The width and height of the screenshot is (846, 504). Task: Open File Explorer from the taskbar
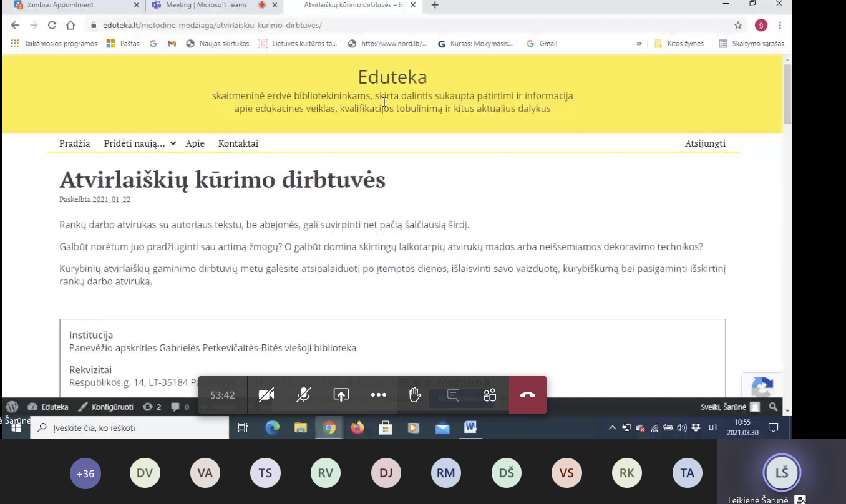pyautogui.click(x=301, y=428)
